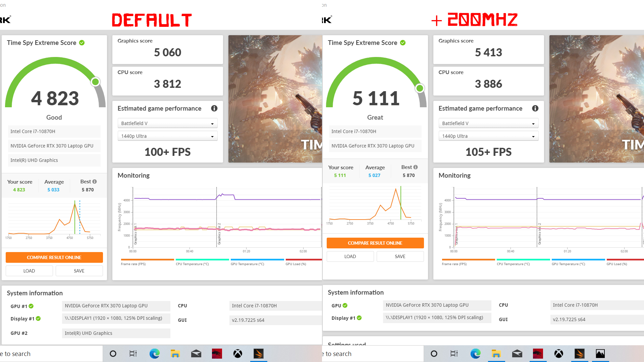Image resolution: width=644 pixels, height=362 pixels.
Task: Click Graphics score 5 413 value
Action: pos(488,52)
